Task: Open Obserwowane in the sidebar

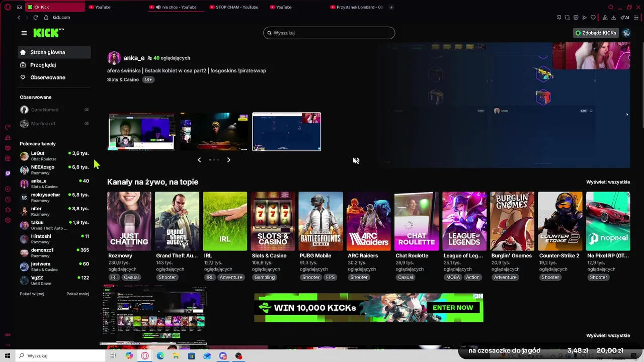Action: coord(54,77)
